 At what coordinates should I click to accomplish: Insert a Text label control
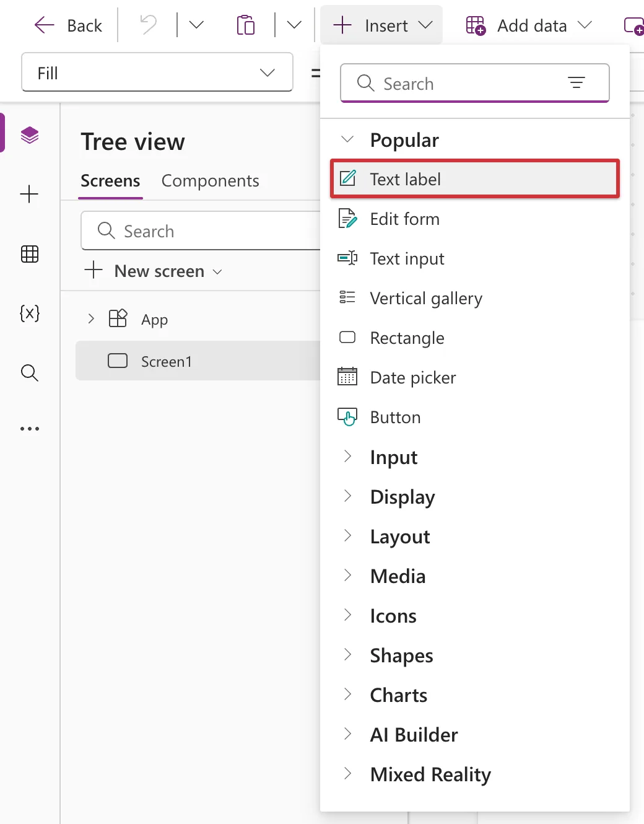475,179
